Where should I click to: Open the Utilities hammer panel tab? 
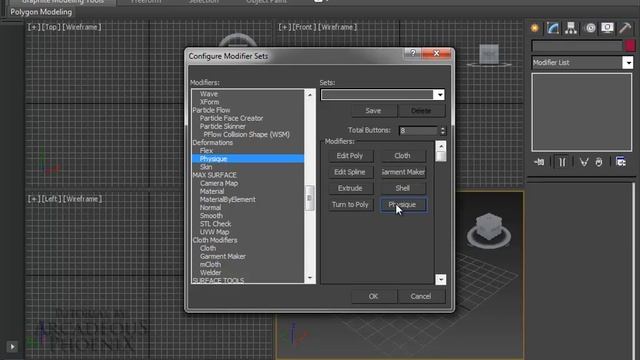click(625, 28)
